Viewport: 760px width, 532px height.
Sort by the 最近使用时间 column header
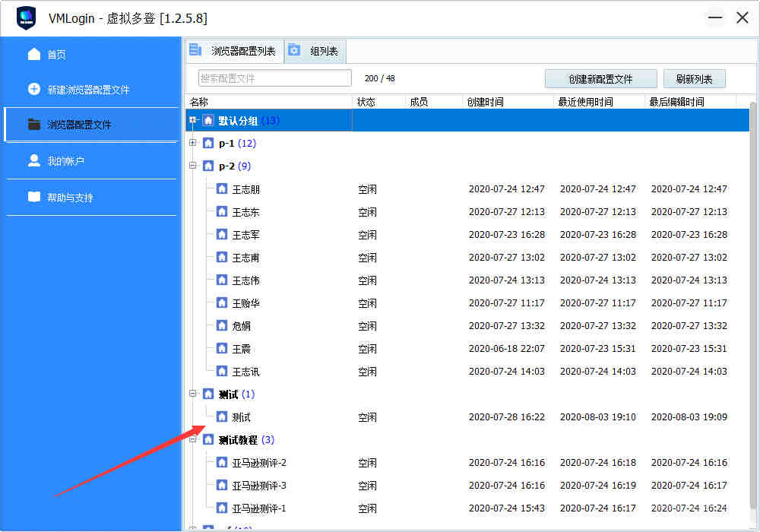[x=585, y=102]
